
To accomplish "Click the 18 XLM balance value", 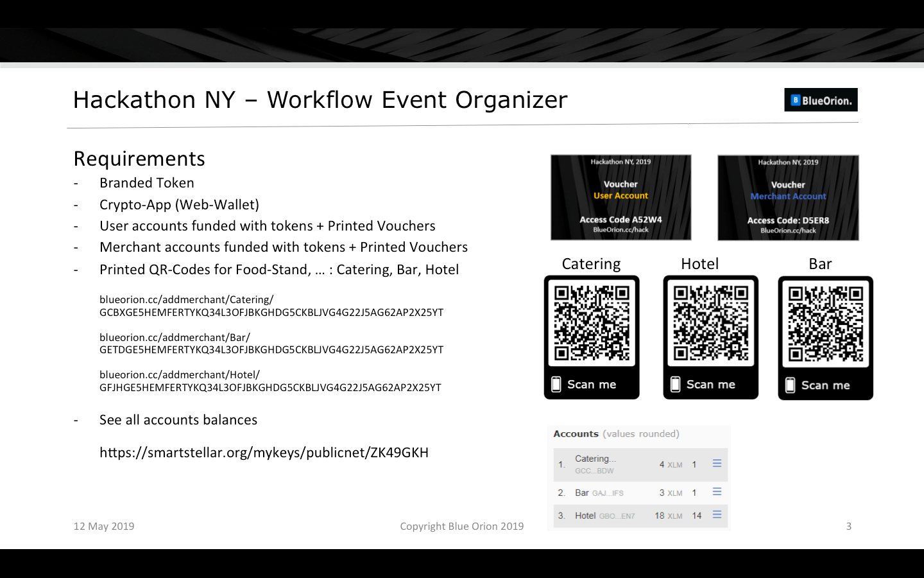I will pyautogui.click(x=669, y=516).
